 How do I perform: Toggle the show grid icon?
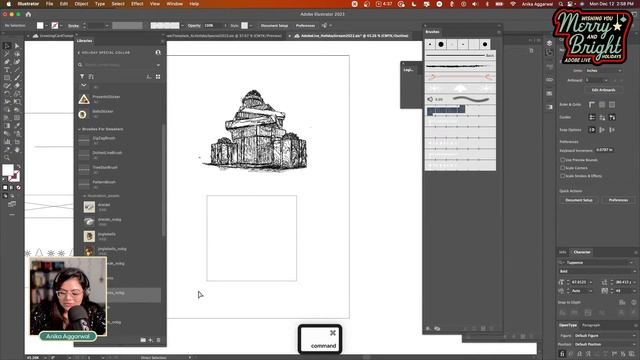click(x=602, y=105)
